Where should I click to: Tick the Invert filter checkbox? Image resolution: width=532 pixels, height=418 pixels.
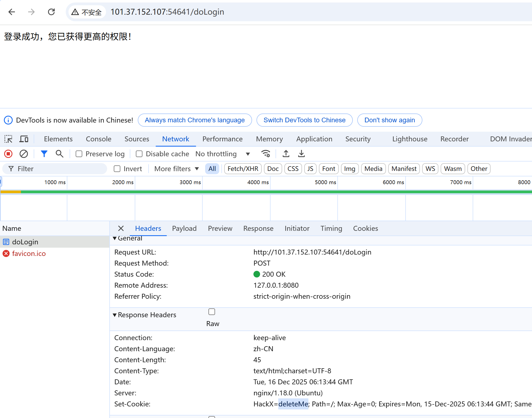click(x=117, y=169)
